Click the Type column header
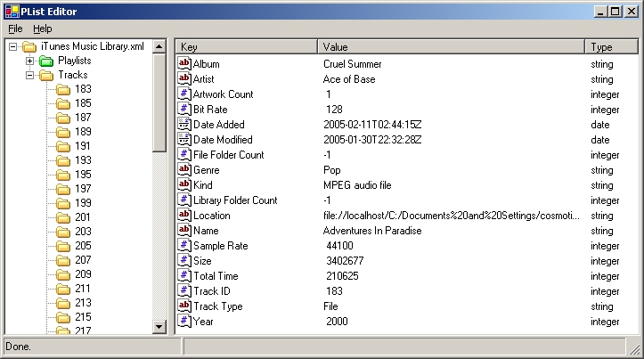The image size is (644, 359). tap(609, 46)
